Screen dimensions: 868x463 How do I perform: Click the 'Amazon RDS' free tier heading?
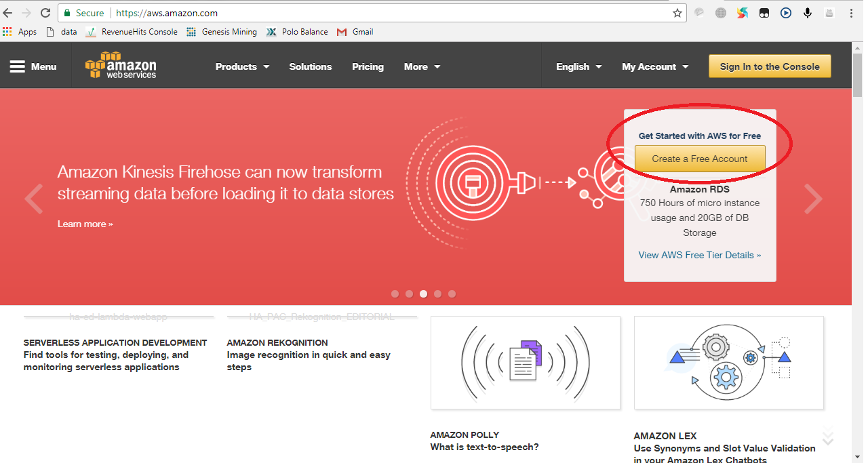pyautogui.click(x=700, y=189)
